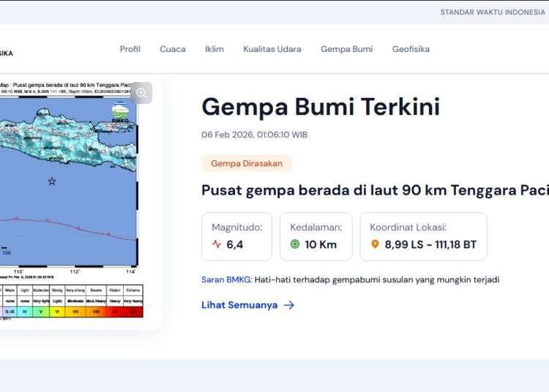Screen dimensions: 549x392
Task: Click the Gempa Bumi Terkini heading
Action: pos(321,107)
